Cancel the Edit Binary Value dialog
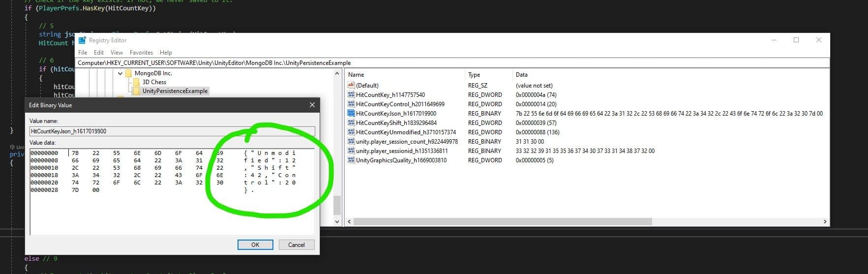The width and height of the screenshot is (868, 274). click(x=296, y=245)
